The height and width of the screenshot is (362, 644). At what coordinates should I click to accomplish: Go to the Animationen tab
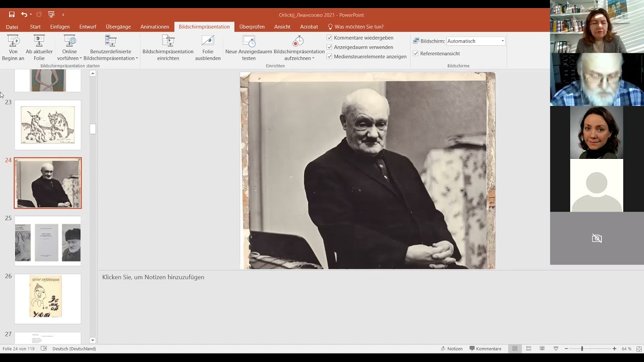(154, 27)
